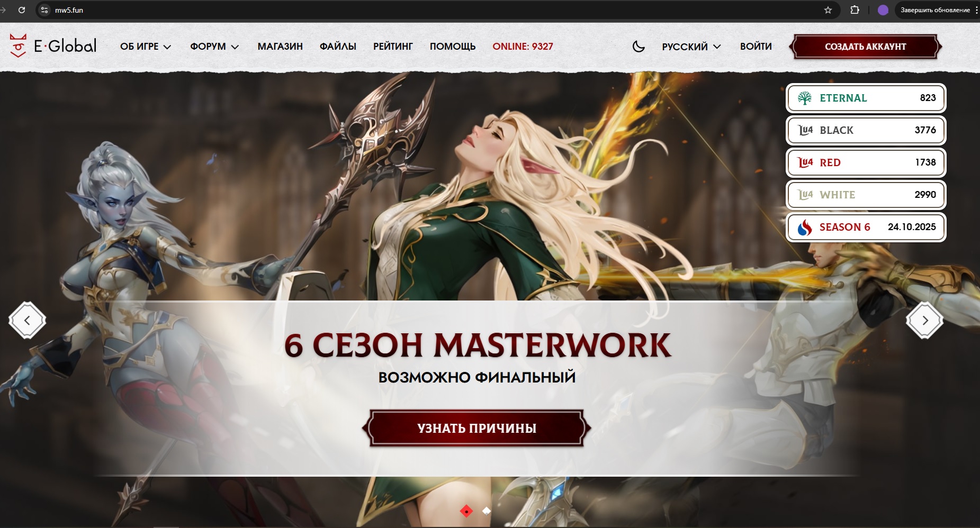Go to the next banner slide
The width and height of the screenshot is (980, 528).
click(925, 320)
